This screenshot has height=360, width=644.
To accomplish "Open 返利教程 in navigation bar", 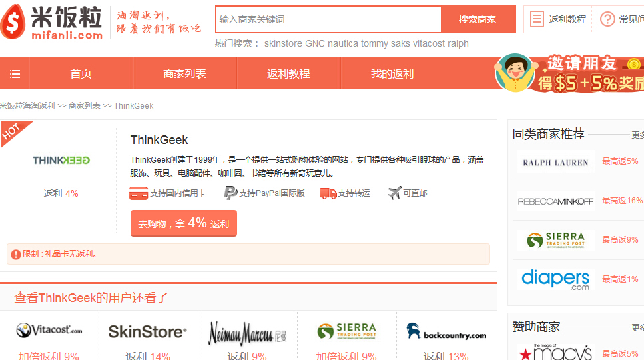I will (x=288, y=74).
